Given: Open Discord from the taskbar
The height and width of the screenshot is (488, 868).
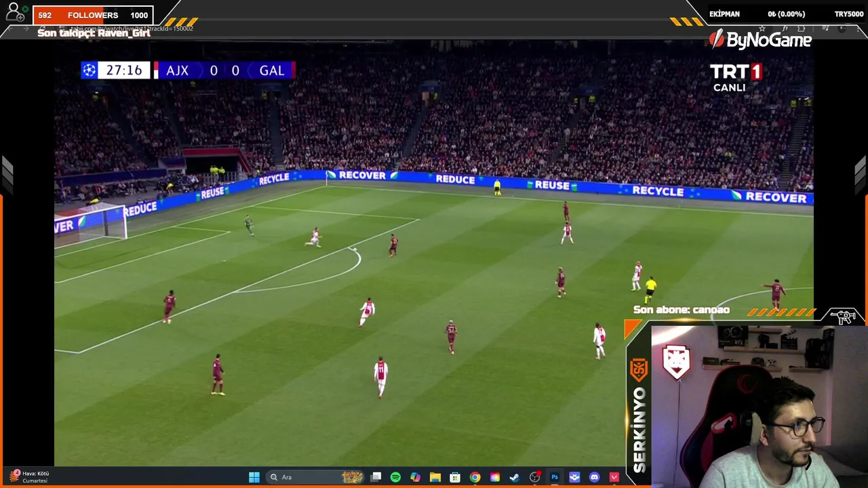Looking at the screenshot, I should click(595, 477).
